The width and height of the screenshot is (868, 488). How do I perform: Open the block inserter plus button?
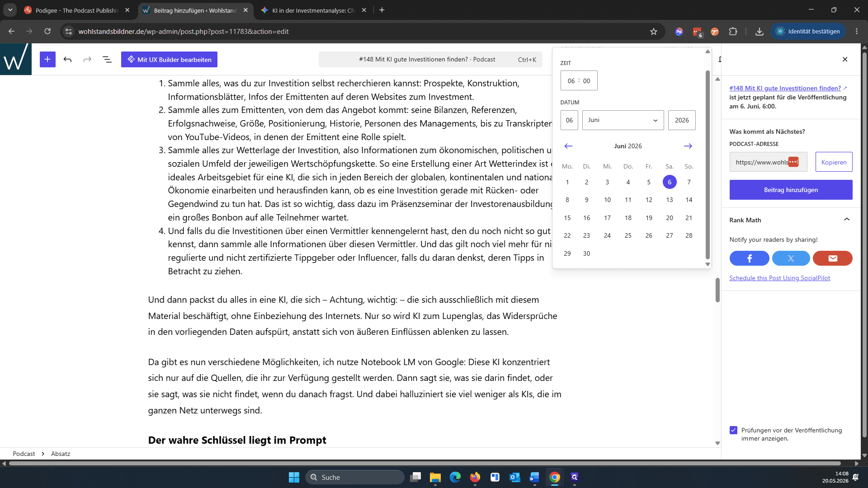(47, 59)
